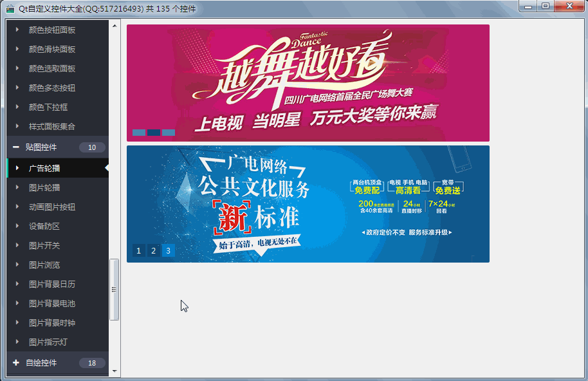Screen dimensions: 588x381
Task: Click the arrow icon beside 图片背景电池
Action: click(17, 303)
